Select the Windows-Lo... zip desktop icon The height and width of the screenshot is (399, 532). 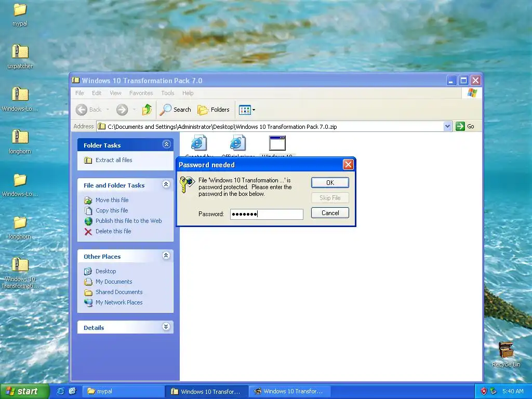(x=20, y=99)
